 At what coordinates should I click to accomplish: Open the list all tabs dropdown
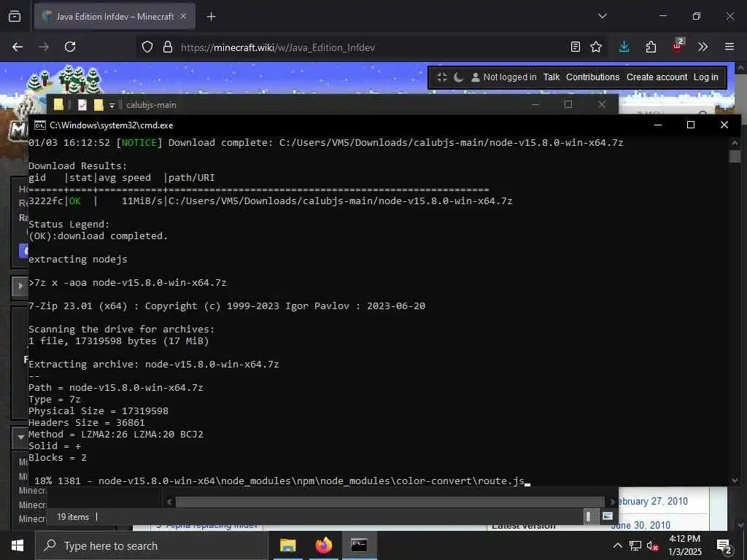(603, 16)
